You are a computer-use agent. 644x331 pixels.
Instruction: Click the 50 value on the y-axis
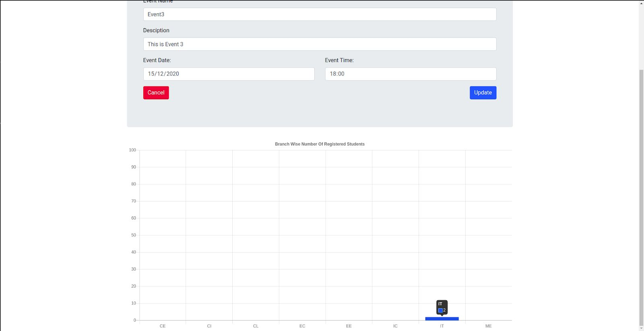[x=134, y=235]
